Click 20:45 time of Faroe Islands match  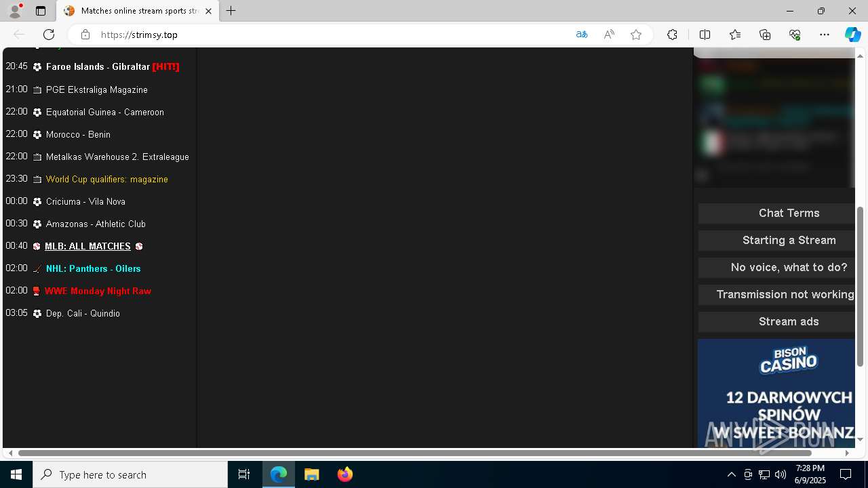point(16,66)
